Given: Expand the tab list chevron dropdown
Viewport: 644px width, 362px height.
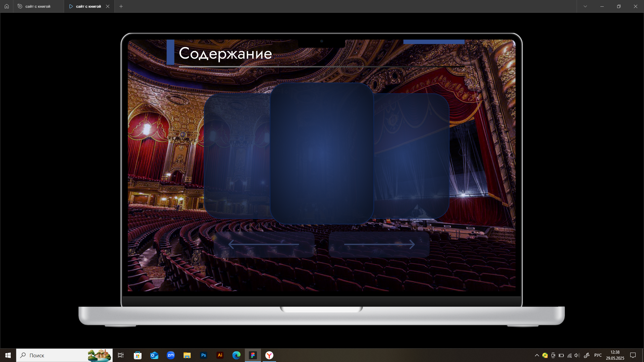Looking at the screenshot, I should [x=585, y=6].
